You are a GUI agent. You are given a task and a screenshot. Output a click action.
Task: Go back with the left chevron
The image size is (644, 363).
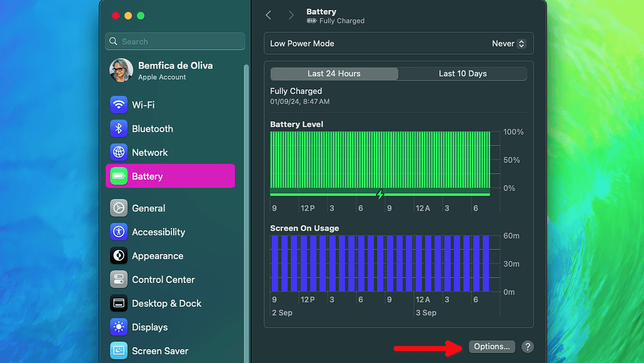[269, 15]
